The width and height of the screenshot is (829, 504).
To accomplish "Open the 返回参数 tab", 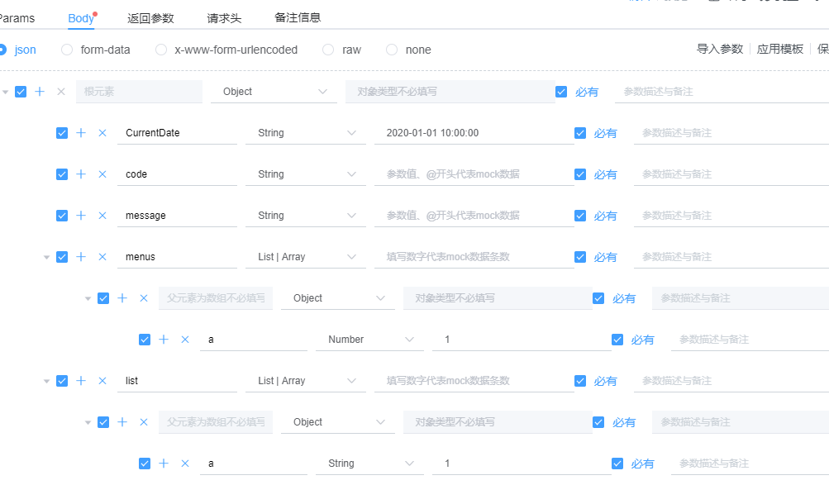I will 150,17.
